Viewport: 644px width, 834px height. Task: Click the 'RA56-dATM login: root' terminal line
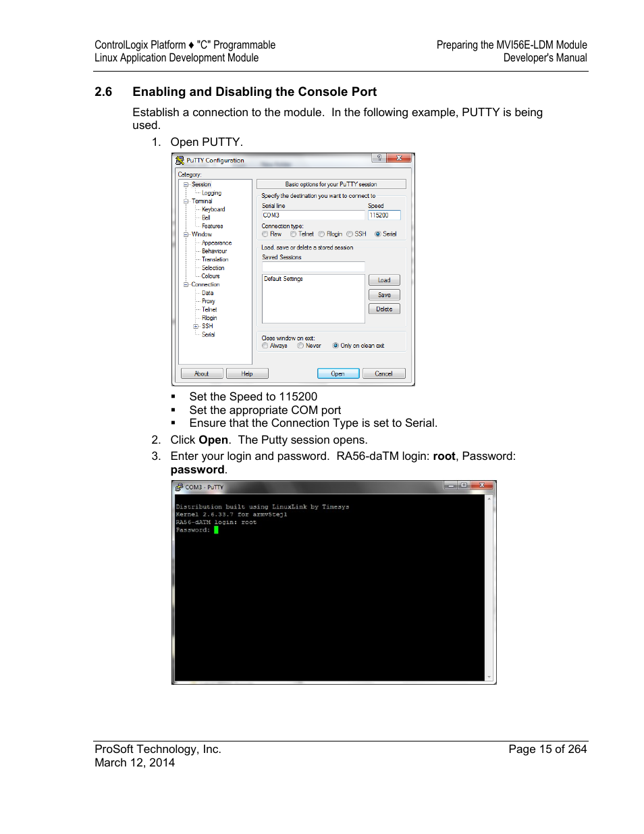point(216,522)
